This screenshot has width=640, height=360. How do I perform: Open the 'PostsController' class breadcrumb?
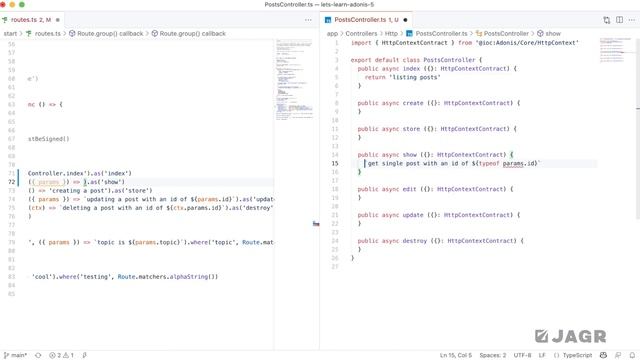(x=502, y=33)
